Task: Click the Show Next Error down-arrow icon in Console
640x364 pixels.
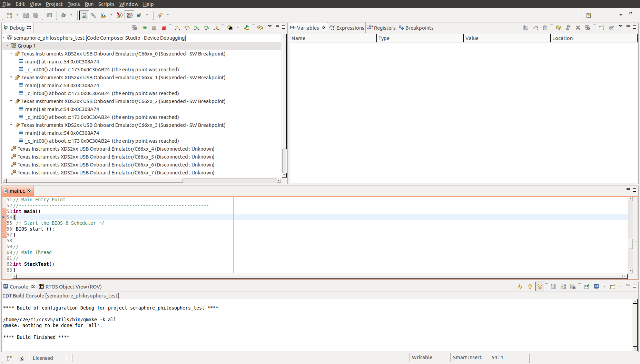Action: coord(520,286)
